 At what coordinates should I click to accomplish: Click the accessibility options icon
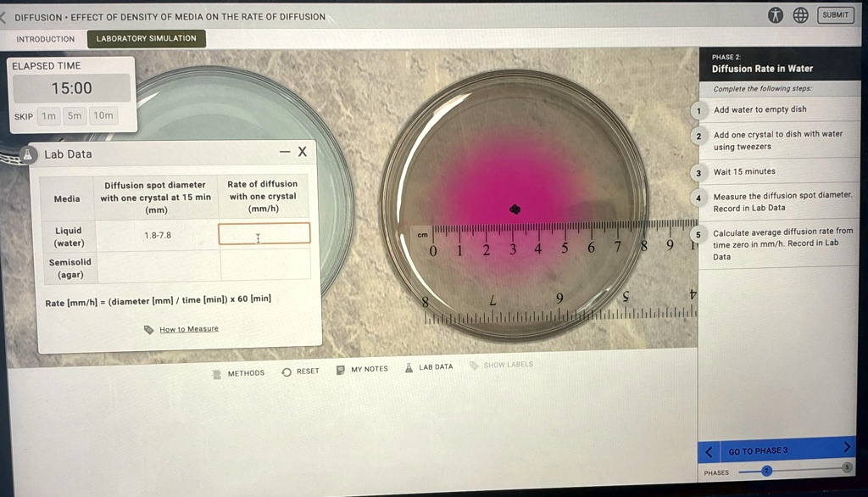point(776,15)
